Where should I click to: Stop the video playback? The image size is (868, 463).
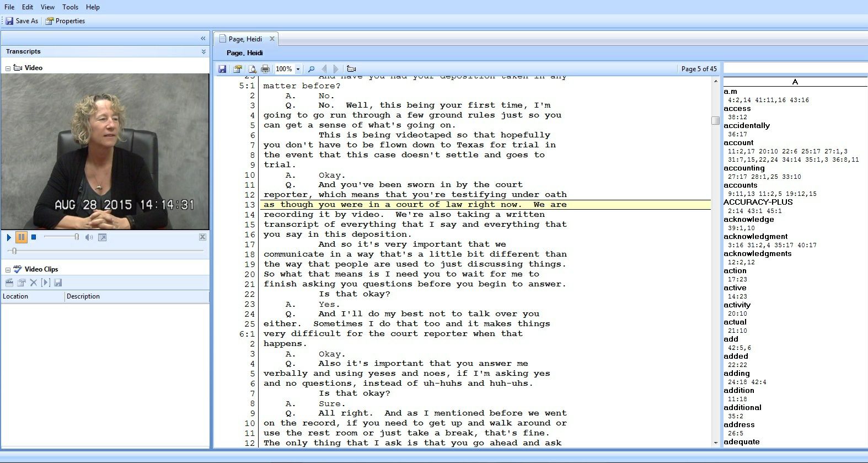(x=34, y=237)
